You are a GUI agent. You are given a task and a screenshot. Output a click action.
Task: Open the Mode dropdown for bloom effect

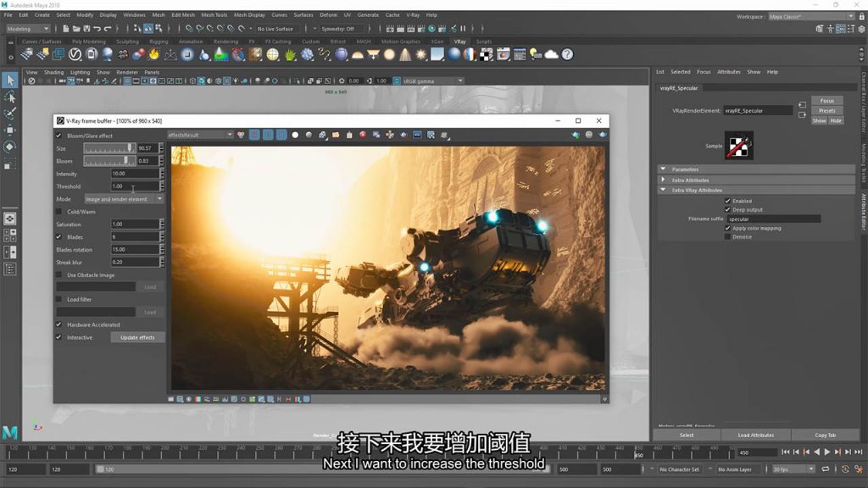124,199
